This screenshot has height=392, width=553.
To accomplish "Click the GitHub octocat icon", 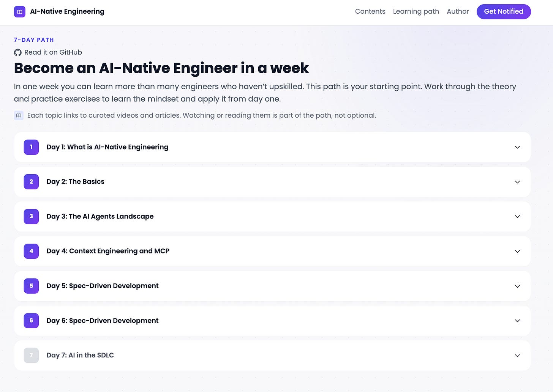I will point(18,52).
